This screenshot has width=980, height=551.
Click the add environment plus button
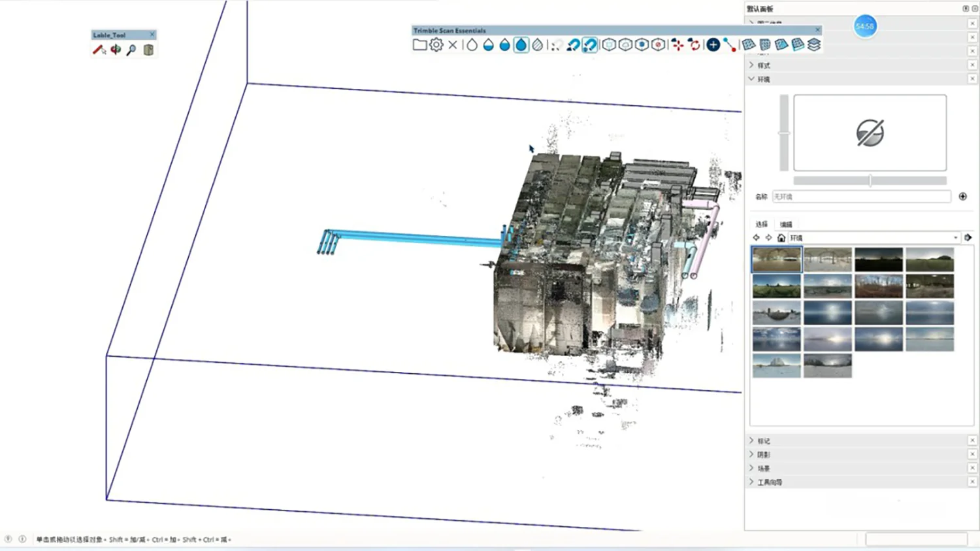click(963, 197)
